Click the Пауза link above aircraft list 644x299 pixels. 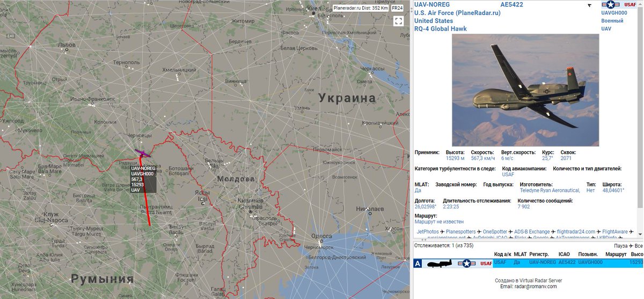[x=621, y=245]
